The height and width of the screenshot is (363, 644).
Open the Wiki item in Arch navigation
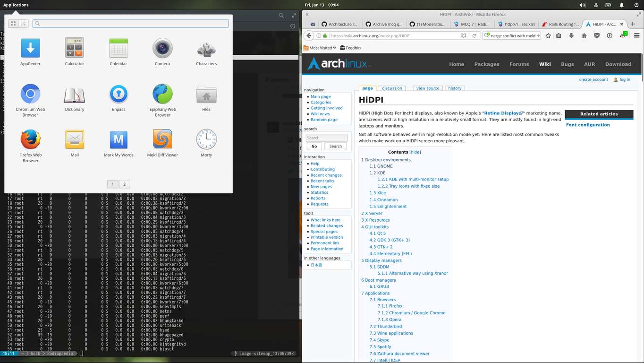545,64
